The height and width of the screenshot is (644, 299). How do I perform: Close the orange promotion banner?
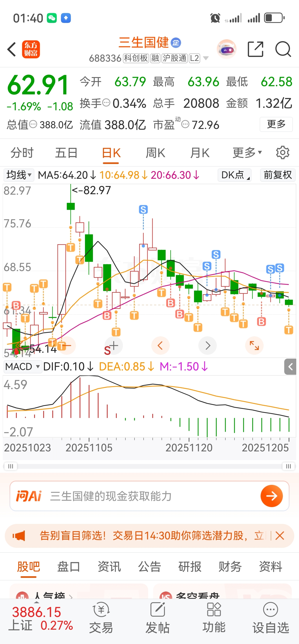pyautogui.click(x=280, y=536)
